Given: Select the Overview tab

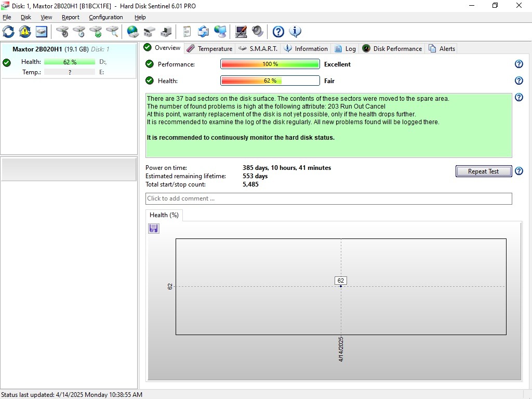Looking at the screenshot, I should 162,48.
